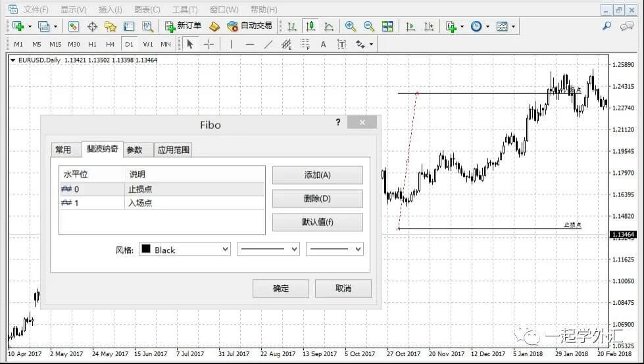The image size is (644, 364).
Task: Select the trendline tool
Action: tap(268, 44)
